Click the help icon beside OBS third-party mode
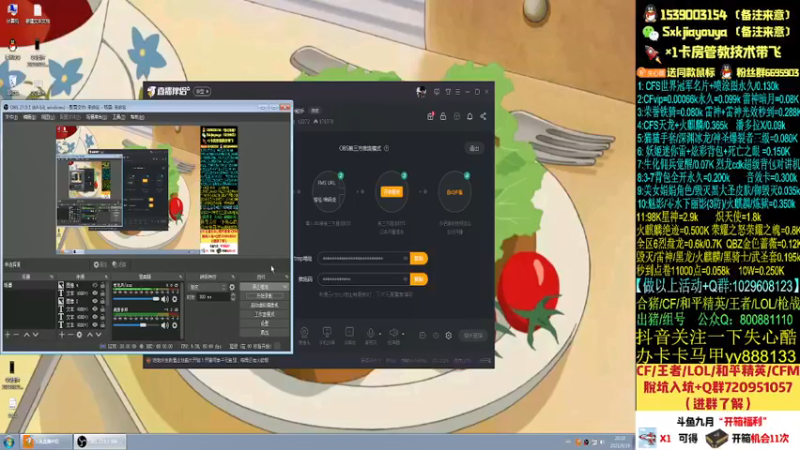Viewport: 800px width, 450px height. pyautogui.click(x=386, y=148)
